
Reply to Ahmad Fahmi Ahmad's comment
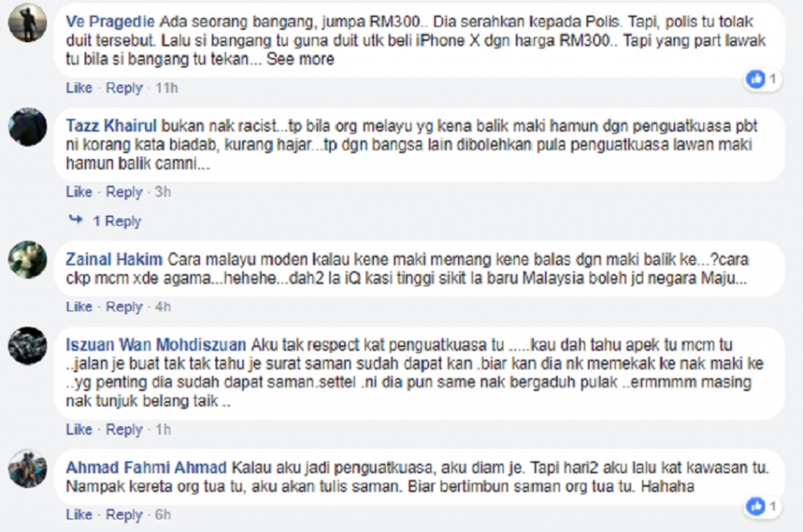(x=124, y=515)
